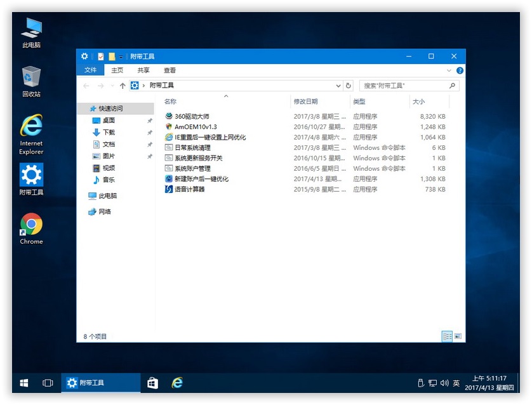Select 快速访问 in navigation pane
Image resolution: width=532 pixels, height=405 pixels.
tap(116, 109)
